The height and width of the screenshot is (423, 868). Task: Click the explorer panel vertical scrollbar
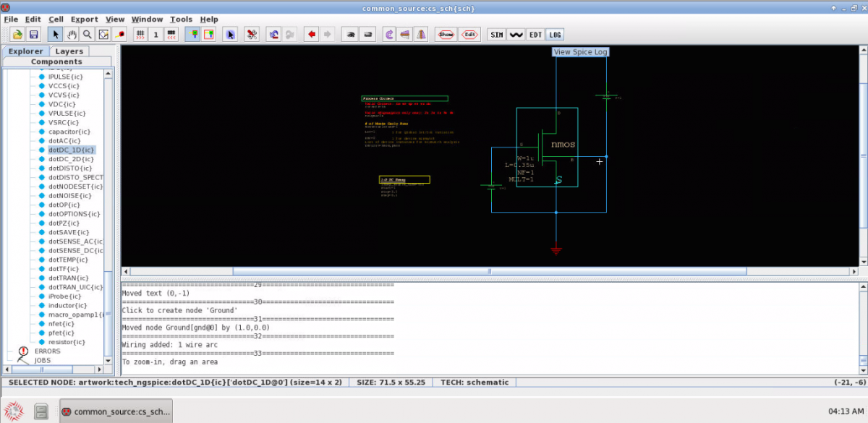click(x=109, y=217)
